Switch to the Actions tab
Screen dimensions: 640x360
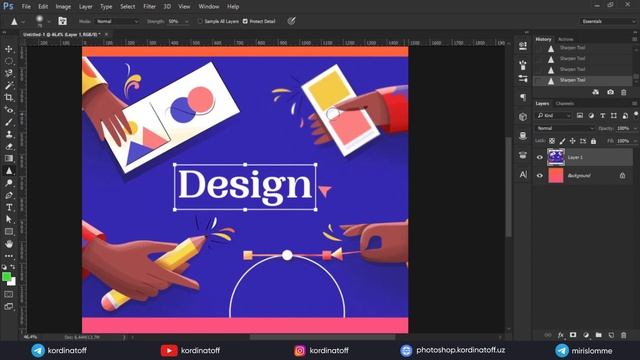(x=565, y=39)
